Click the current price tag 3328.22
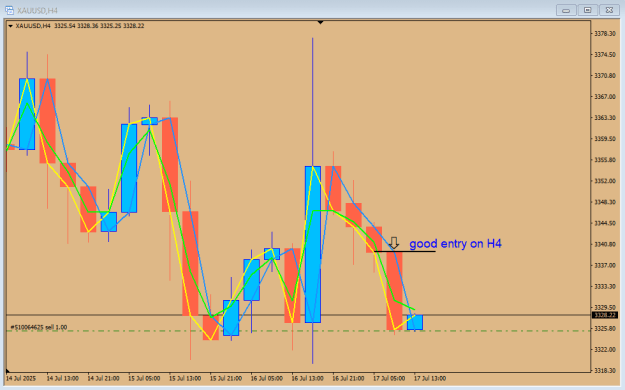625x390 pixels. tap(605, 315)
